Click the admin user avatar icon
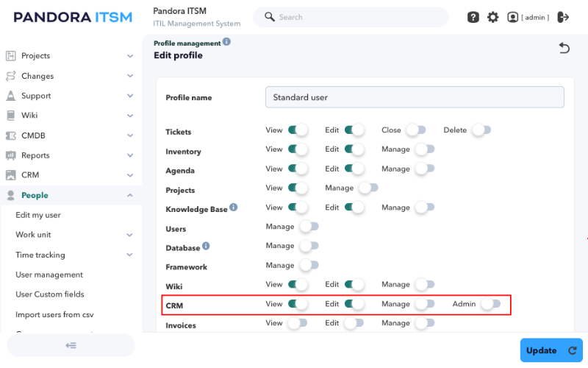Image resolution: width=588 pixels, height=368 pixels. tap(512, 17)
